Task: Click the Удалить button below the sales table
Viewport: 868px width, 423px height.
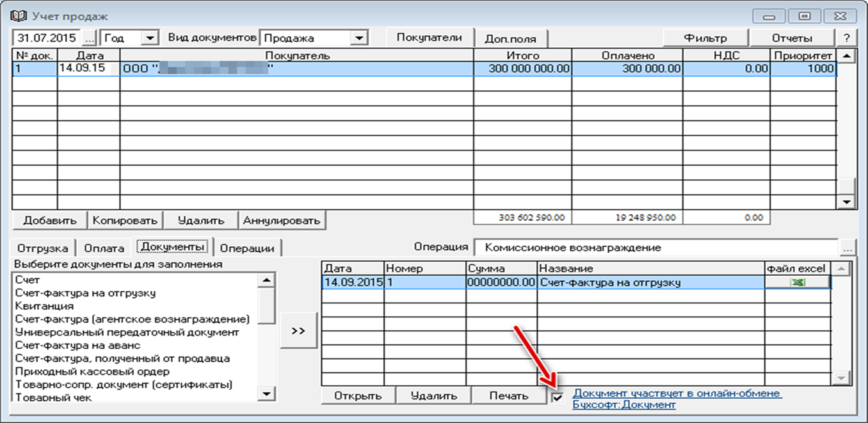Action: tap(201, 220)
